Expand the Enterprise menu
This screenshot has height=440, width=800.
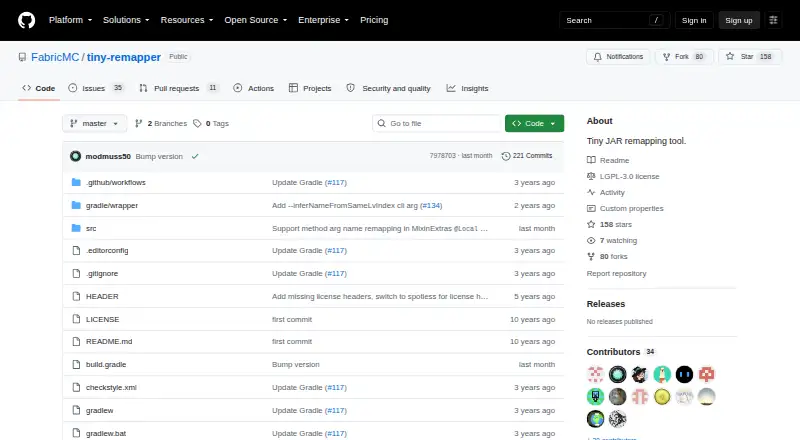point(323,20)
